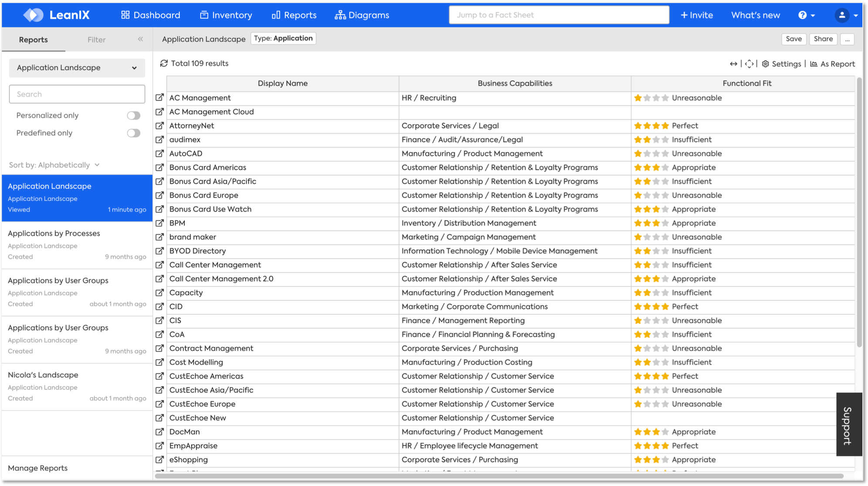Click the Jump to a Fact Sheet field
The width and height of the screenshot is (868, 486).
(x=559, y=15)
